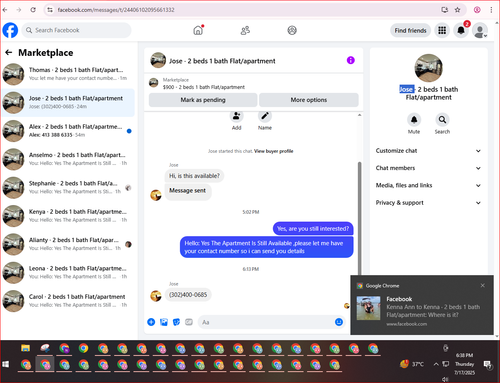Click the browser back arrow

tap(5, 10)
